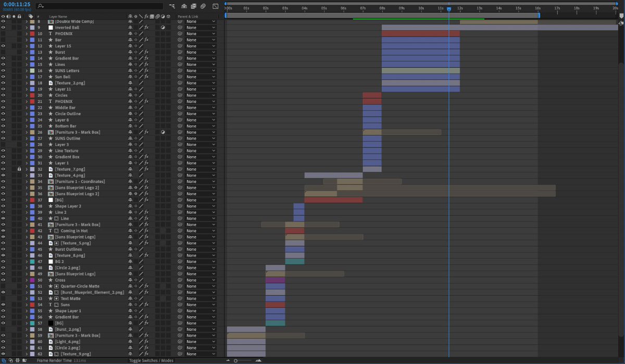Viewport: 625px width, 364px height.
Task: Click the Label tag column header icon
Action: (x=31, y=16)
